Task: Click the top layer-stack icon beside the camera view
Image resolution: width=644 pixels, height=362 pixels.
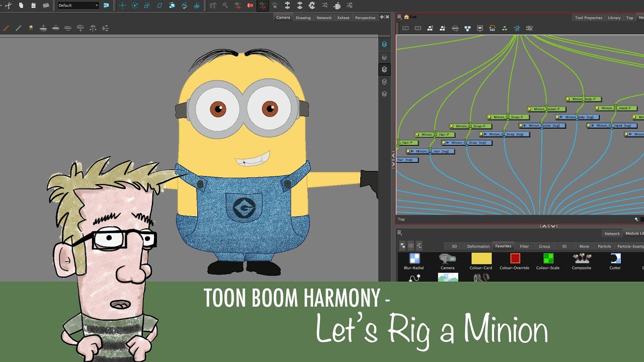Action: pyautogui.click(x=384, y=44)
